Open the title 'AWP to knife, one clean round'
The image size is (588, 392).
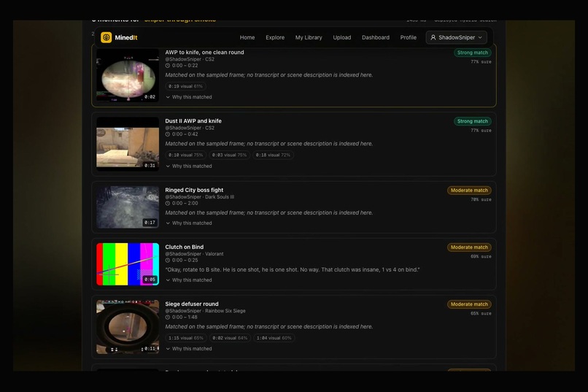tap(204, 52)
